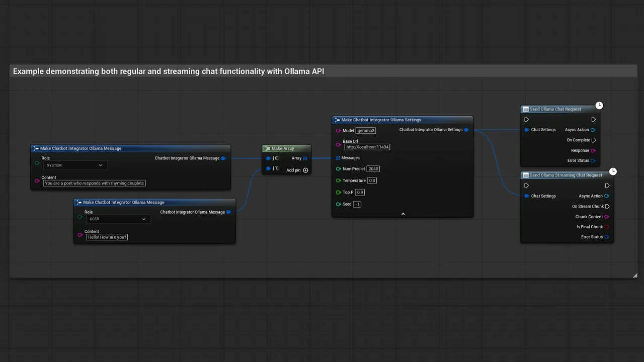Click the Response output pin
644x362 pixels.
coord(593,150)
